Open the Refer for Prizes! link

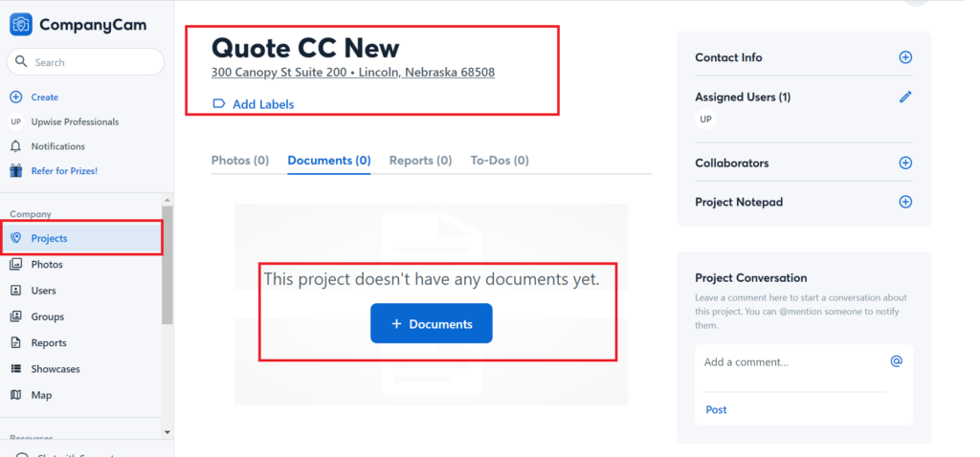click(x=64, y=170)
